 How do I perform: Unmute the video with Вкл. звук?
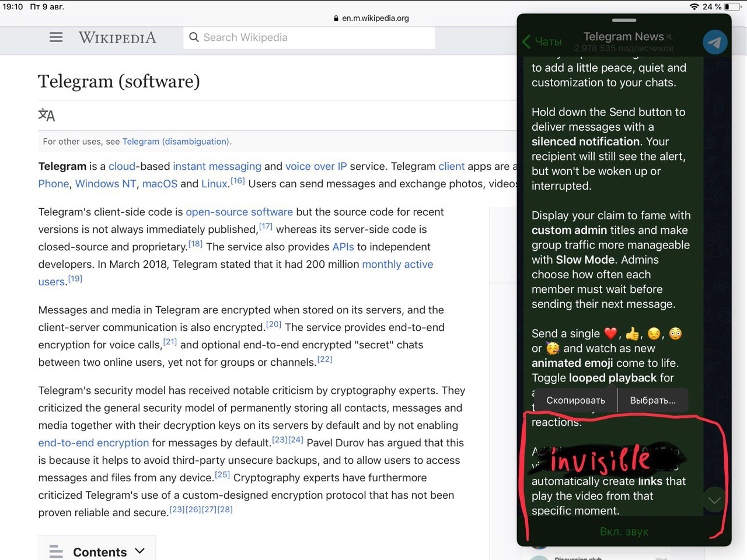click(x=624, y=531)
